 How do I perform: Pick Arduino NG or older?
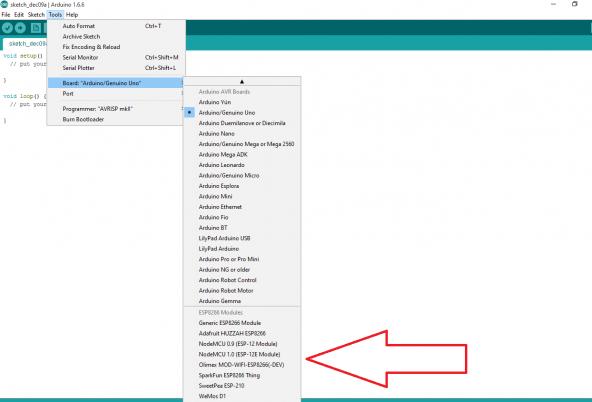(x=242, y=270)
